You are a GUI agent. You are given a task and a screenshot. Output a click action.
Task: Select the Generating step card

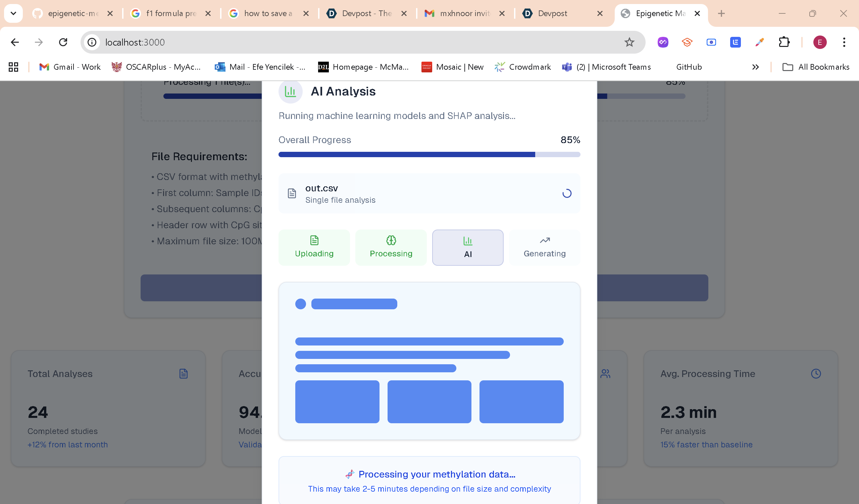[x=544, y=247]
